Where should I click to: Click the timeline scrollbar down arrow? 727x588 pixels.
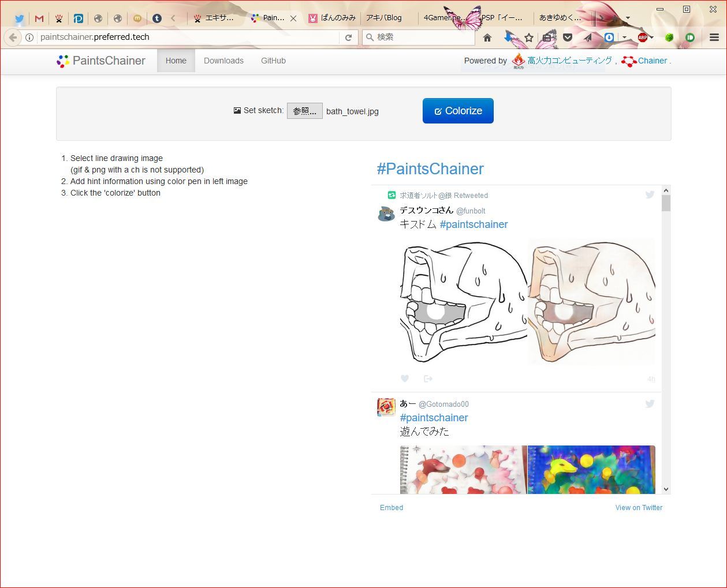pos(666,489)
